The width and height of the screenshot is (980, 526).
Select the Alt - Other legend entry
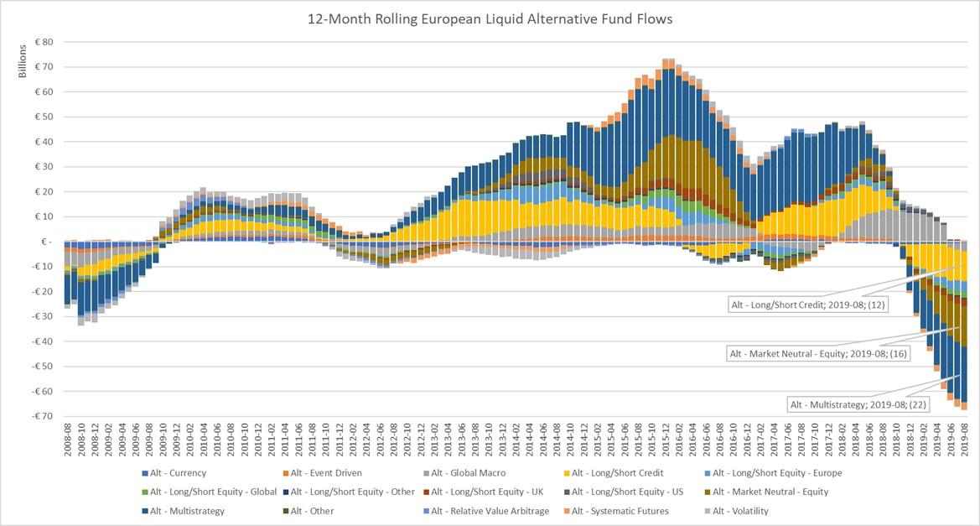312,510
